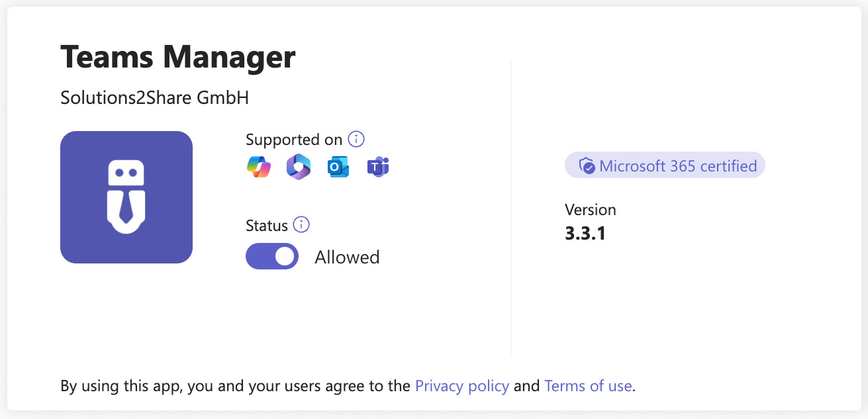868x419 pixels.
Task: Click the Microsoft 365 app icon
Action: [x=299, y=167]
